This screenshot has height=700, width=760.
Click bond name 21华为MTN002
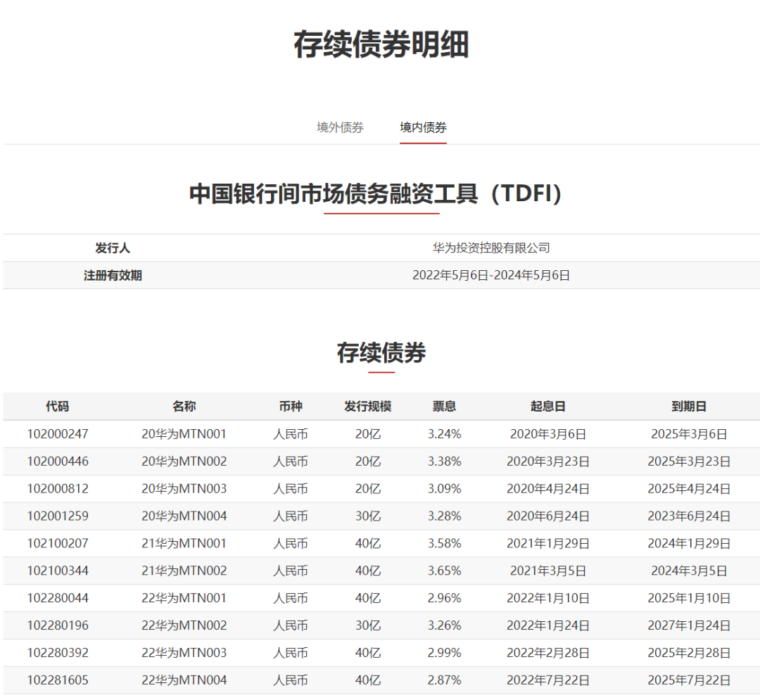tap(184, 571)
